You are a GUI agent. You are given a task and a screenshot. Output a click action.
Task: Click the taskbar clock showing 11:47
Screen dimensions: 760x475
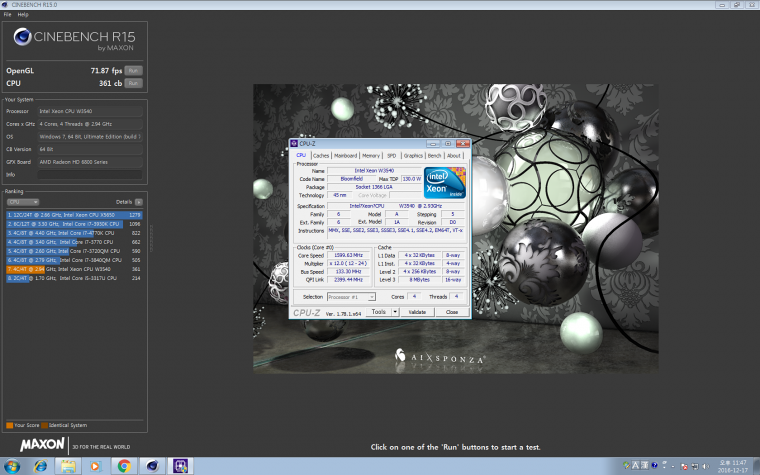pyautogui.click(x=733, y=466)
